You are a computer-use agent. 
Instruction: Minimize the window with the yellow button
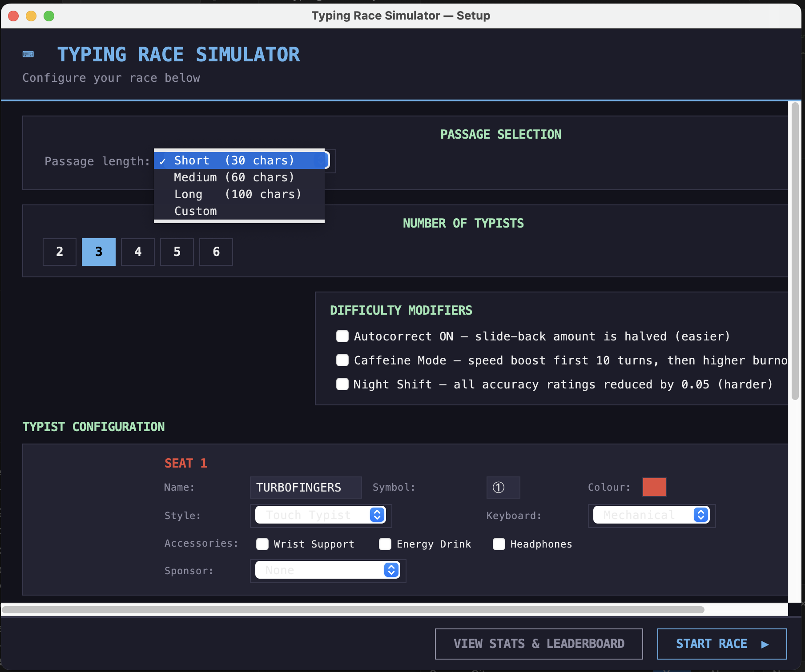(x=31, y=16)
